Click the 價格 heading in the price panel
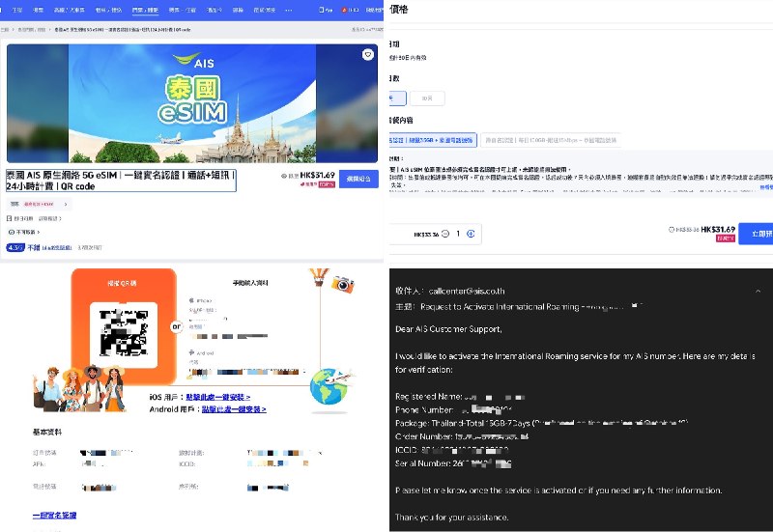Screen dimensions: 773x532 point(398,9)
